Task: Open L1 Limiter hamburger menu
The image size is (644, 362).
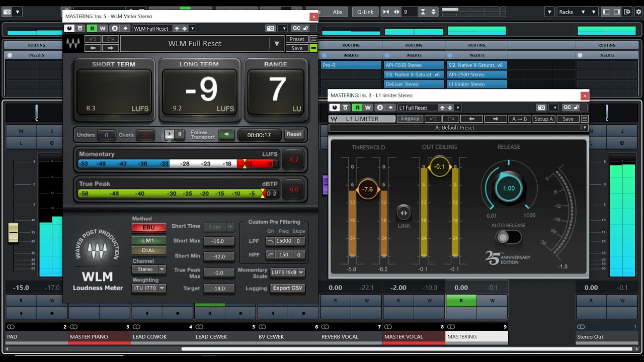Action: pos(584,119)
